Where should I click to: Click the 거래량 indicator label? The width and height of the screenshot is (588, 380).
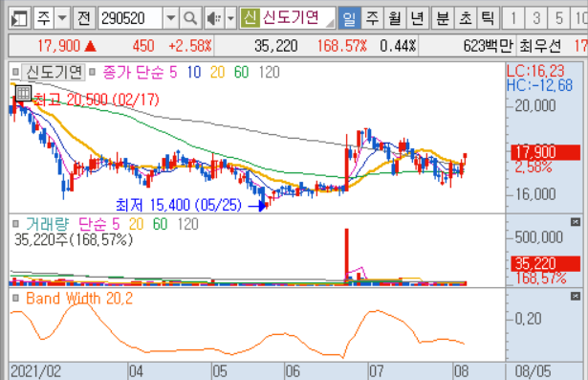tap(47, 224)
